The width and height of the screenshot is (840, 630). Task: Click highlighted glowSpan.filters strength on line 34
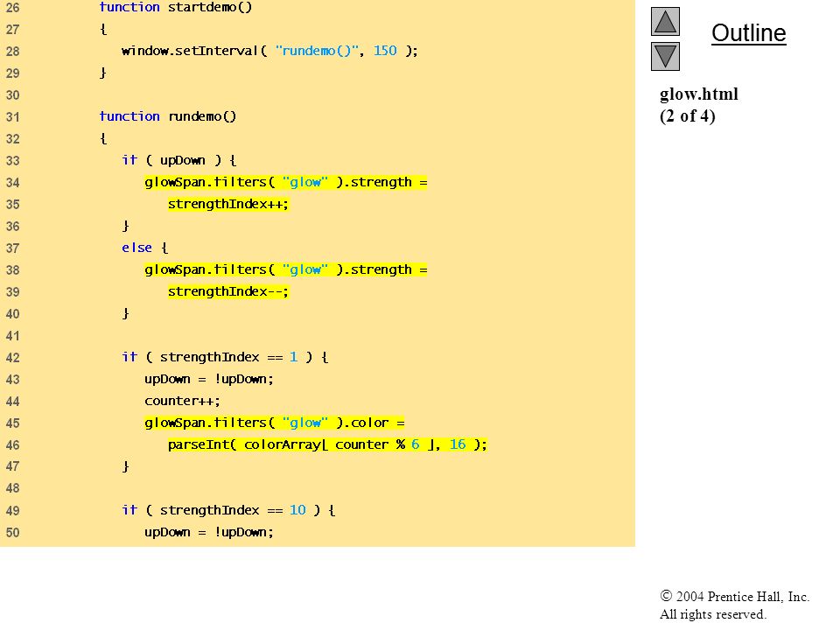click(x=286, y=182)
